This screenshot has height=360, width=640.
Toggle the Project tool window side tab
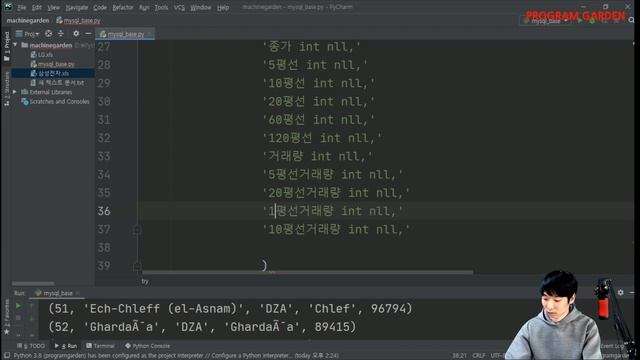(x=7, y=46)
